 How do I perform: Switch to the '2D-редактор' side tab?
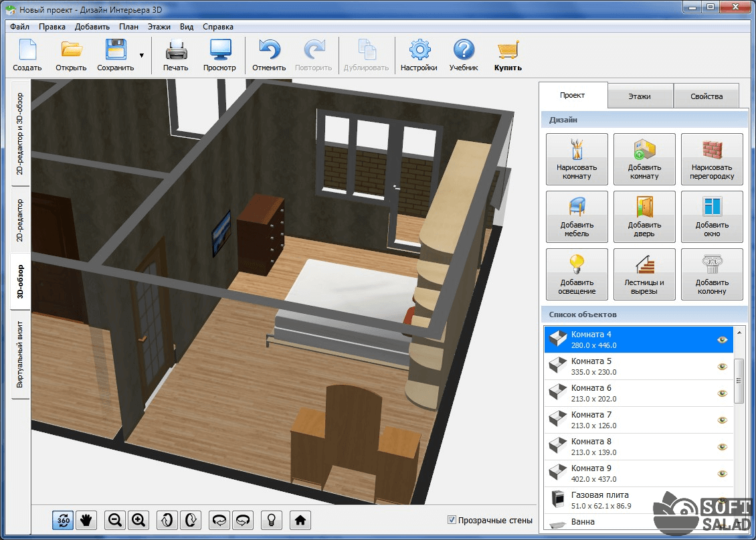(x=20, y=220)
